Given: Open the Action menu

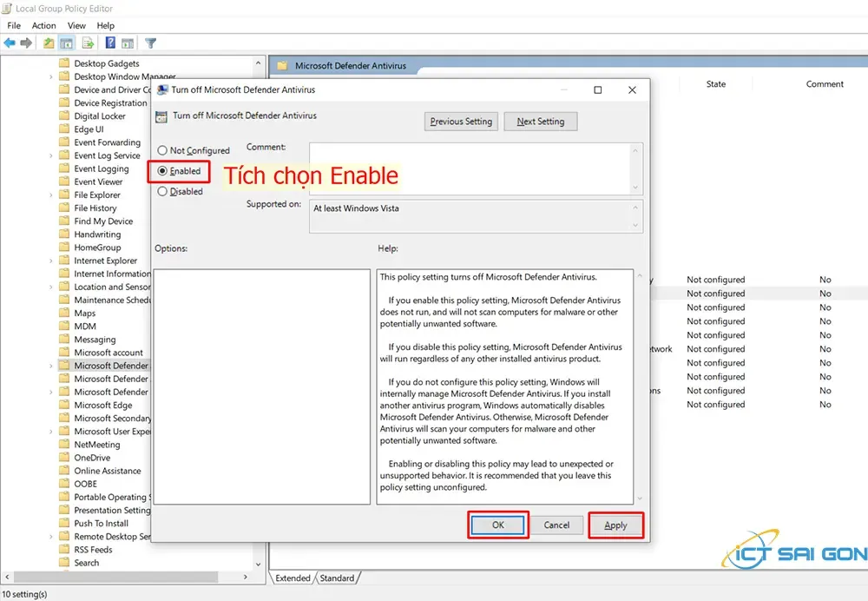Looking at the screenshot, I should tap(43, 25).
